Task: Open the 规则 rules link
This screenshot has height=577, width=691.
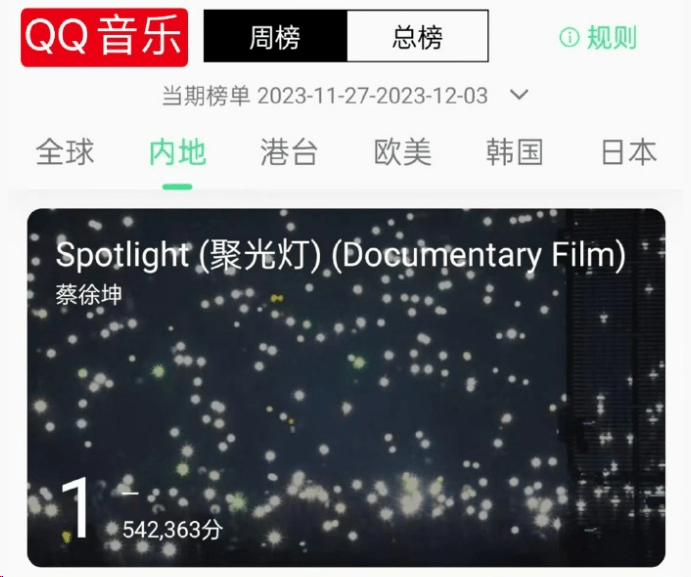Action: pyautogui.click(x=612, y=37)
